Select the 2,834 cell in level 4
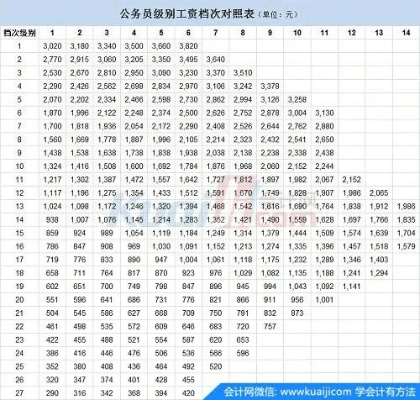The height and width of the screenshot is (400, 420). [161, 86]
